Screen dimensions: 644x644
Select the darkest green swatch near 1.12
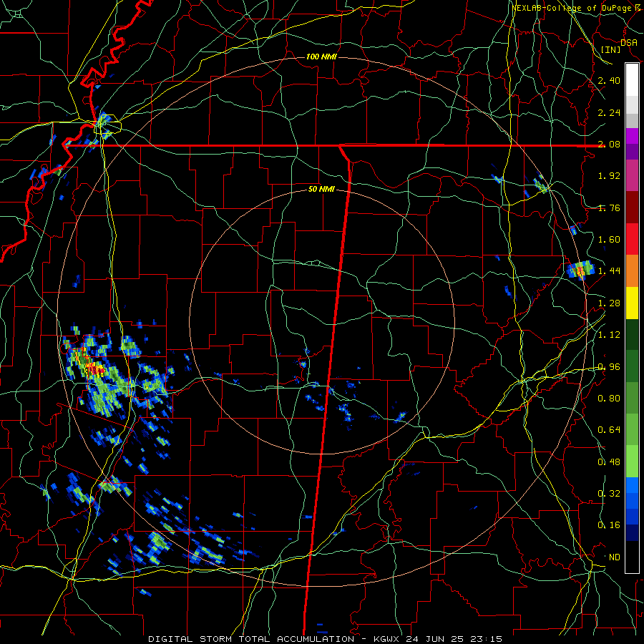click(x=632, y=335)
